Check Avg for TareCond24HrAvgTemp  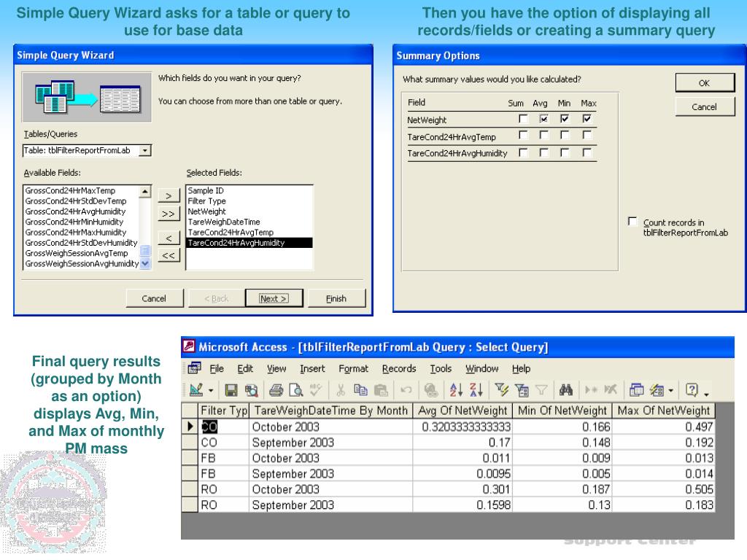(x=543, y=135)
